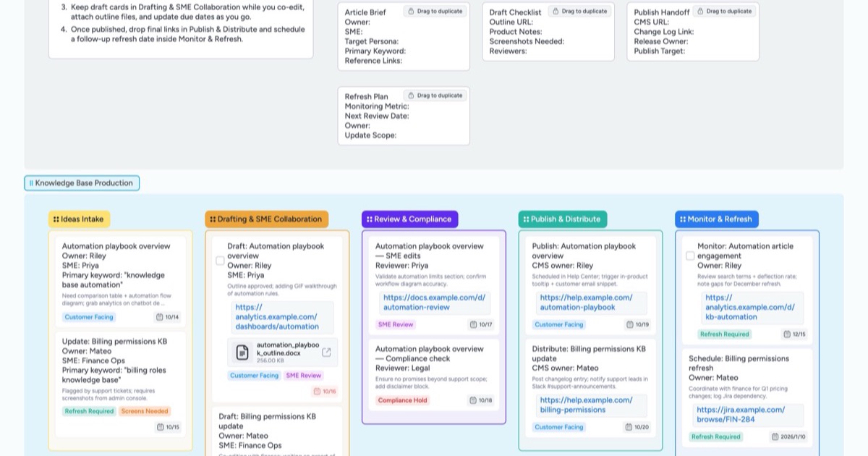Viewport: 868px width, 456px height.
Task: Select 'Automation playbook overview — Compliance check' card title
Action: click(x=430, y=353)
